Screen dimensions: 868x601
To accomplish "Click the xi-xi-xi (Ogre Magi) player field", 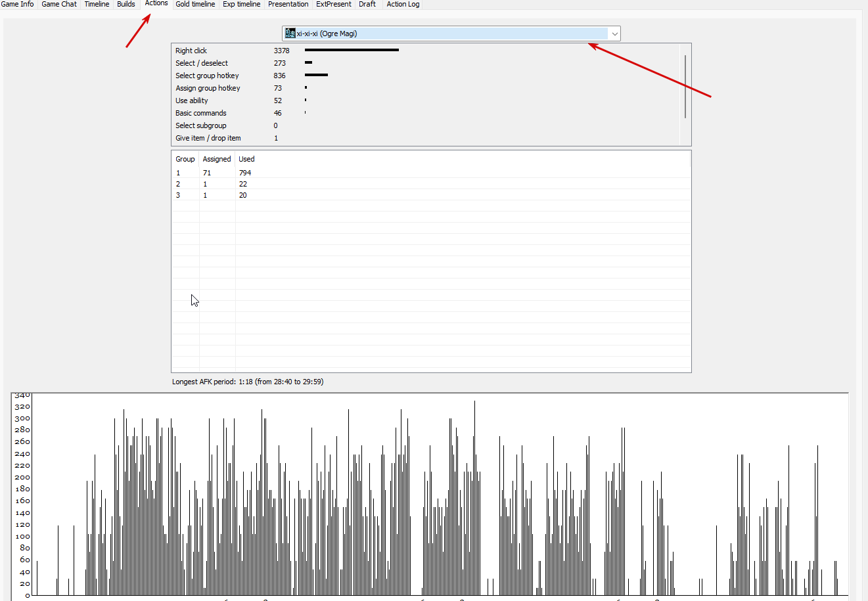I will (451, 33).
